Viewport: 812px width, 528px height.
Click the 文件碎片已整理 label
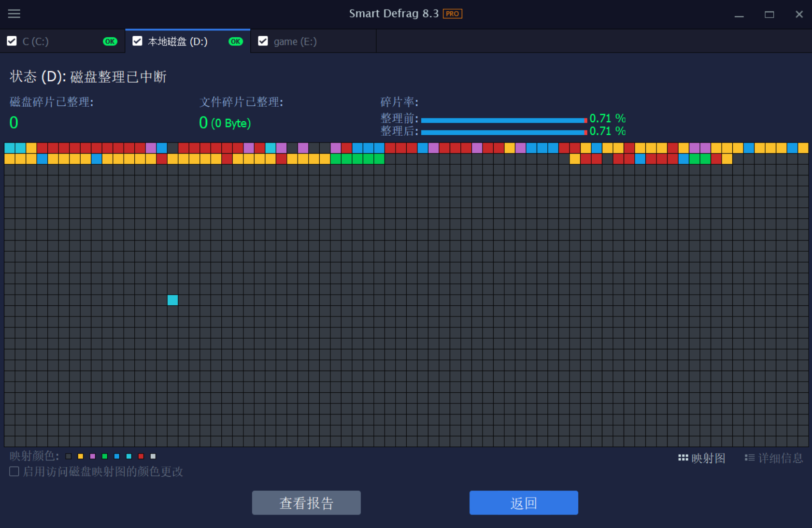(x=242, y=102)
